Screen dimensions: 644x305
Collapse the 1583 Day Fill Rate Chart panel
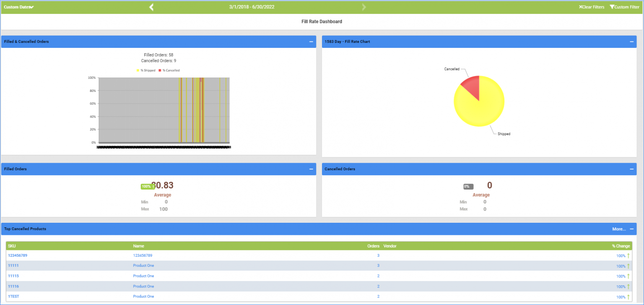[631, 42]
